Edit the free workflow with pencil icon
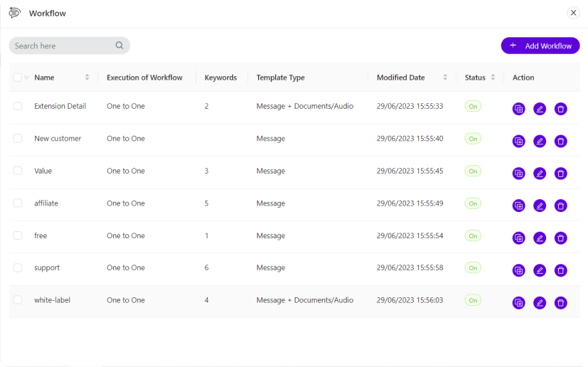The width and height of the screenshot is (588, 367). tap(540, 238)
